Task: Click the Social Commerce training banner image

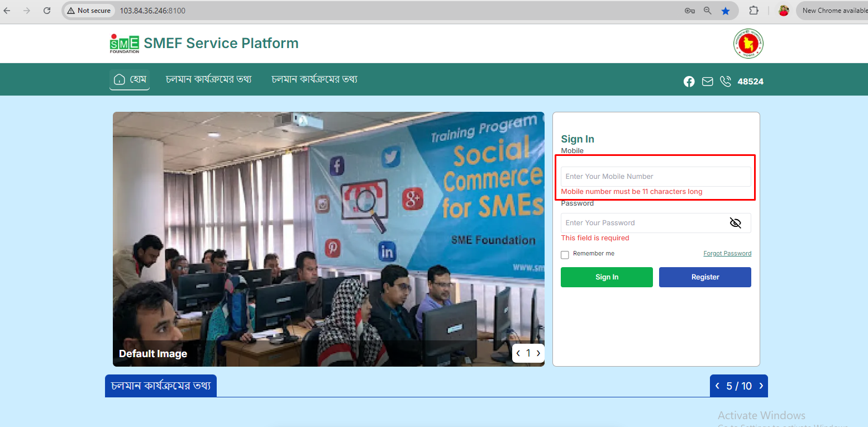Action: click(x=328, y=239)
